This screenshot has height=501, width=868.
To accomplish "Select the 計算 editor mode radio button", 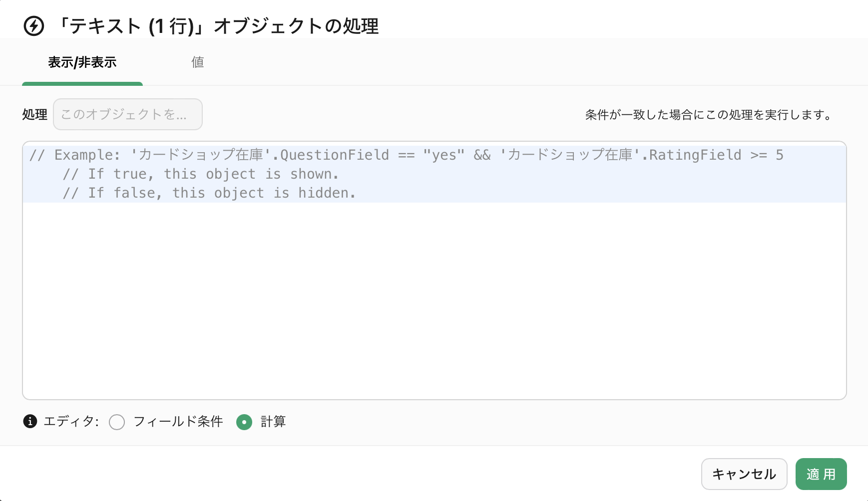I will (244, 422).
